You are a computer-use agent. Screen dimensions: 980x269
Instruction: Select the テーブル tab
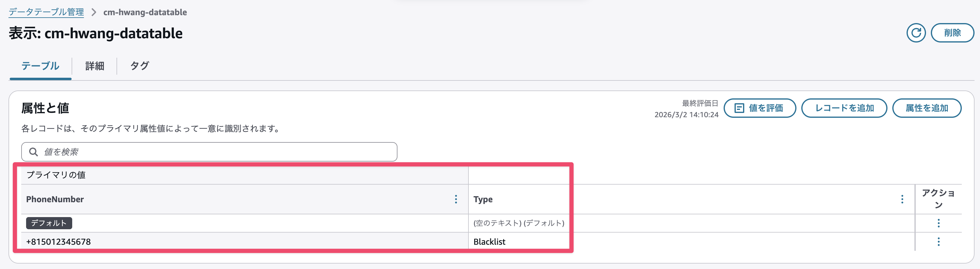tap(40, 66)
